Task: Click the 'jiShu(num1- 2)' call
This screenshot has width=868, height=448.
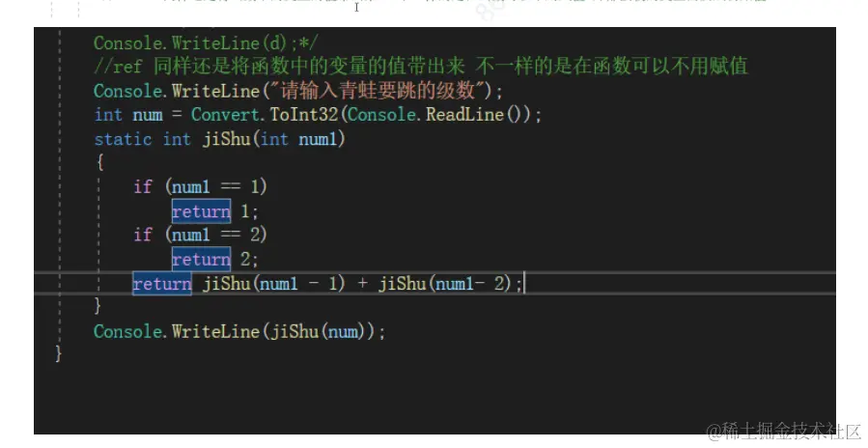Action: pyautogui.click(x=446, y=284)
